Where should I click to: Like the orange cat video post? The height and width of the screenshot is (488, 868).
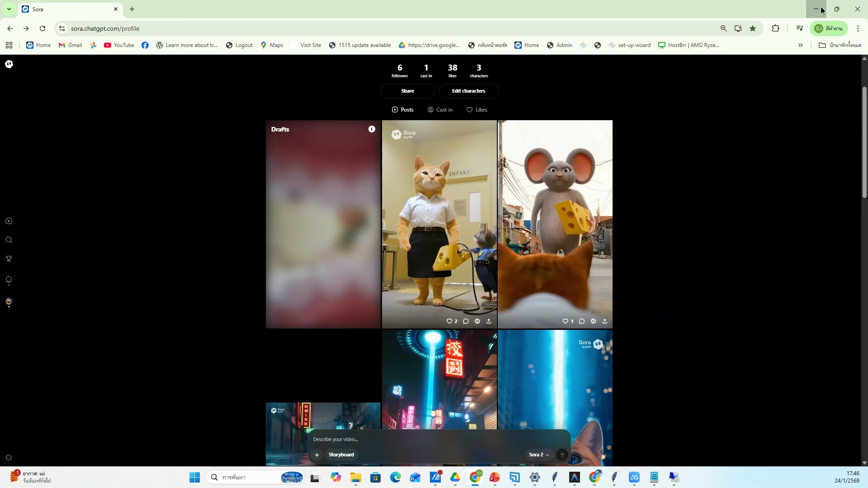pyautogui.click(x=449, y=321)
